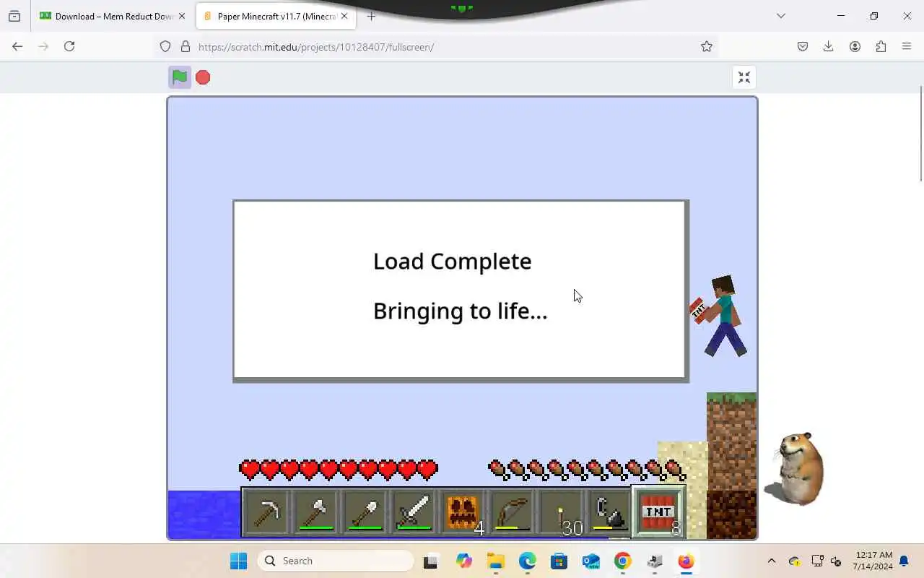Save to Pocket with the toolbar icon

click(x=803, y=46)
